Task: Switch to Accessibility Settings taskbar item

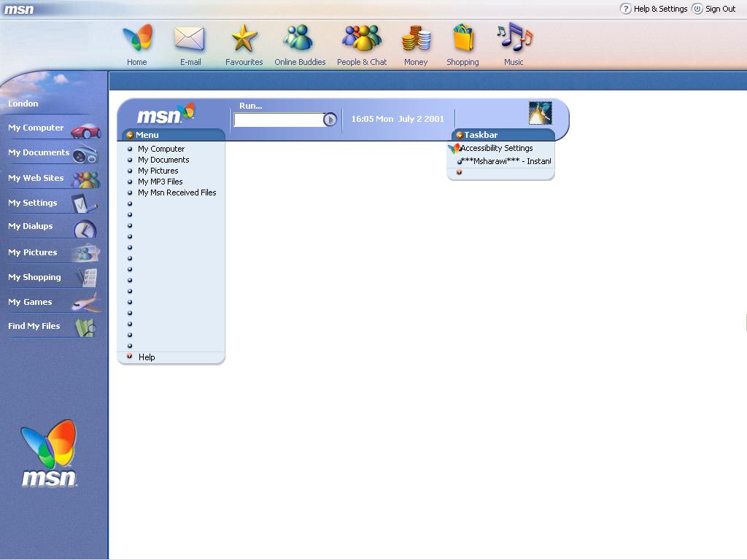Action: (x=496, y=148)
